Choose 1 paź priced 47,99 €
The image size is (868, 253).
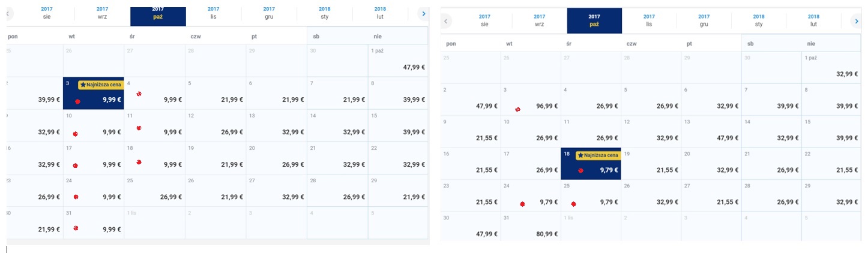tap(397, 61)
